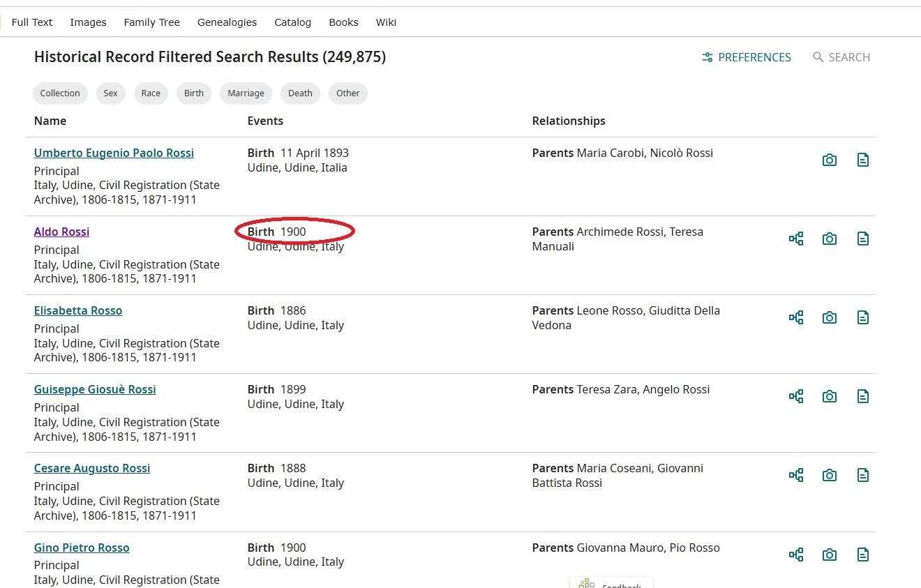
Task: Switch to Family Tree tab
Action: (x=152, y=22)
